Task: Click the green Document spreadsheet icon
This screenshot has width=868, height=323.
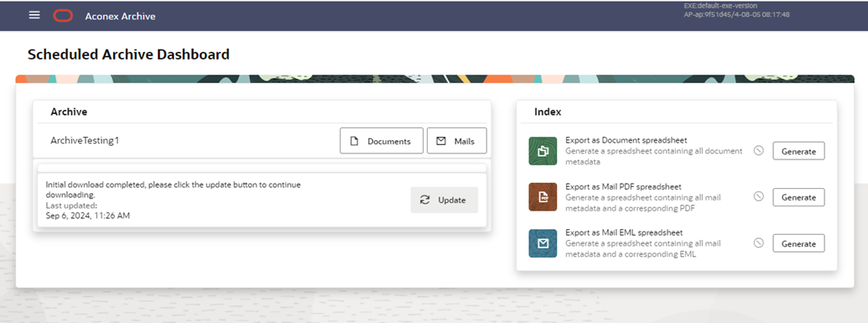Action: pyautogui.click(x=543, y=151)
